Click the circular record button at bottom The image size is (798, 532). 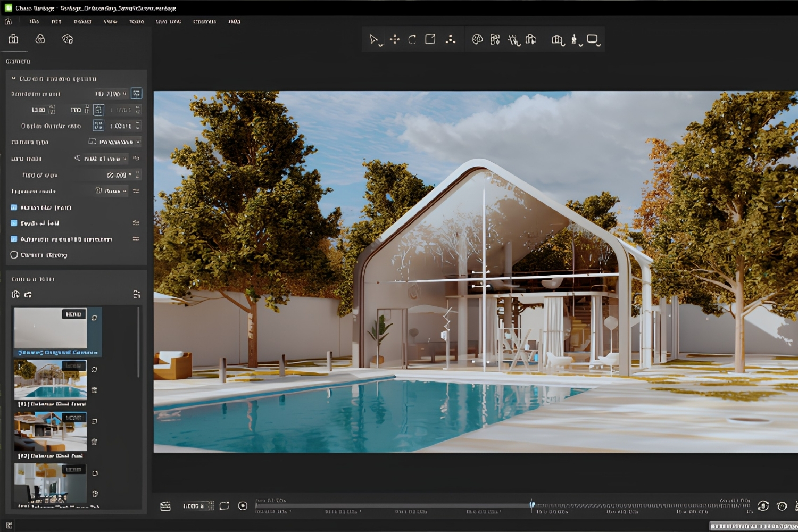[x=243, y=506]
